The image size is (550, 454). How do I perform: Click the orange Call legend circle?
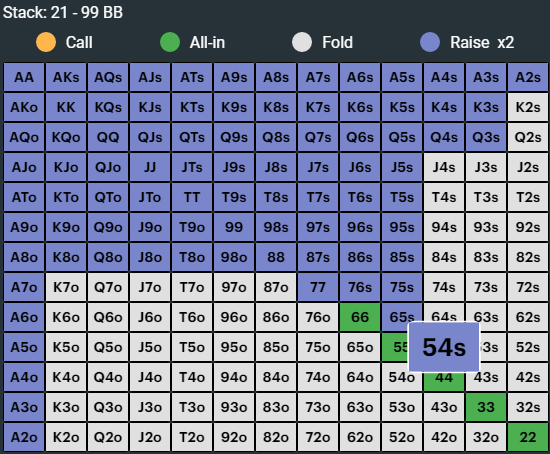pos(46,42)
